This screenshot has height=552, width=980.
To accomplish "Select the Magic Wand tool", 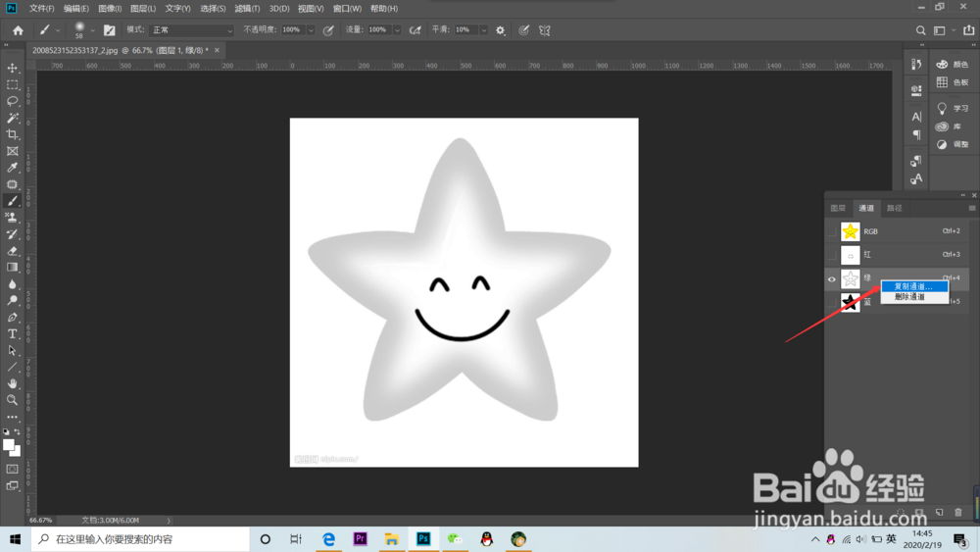I will [x=12, y=118].
